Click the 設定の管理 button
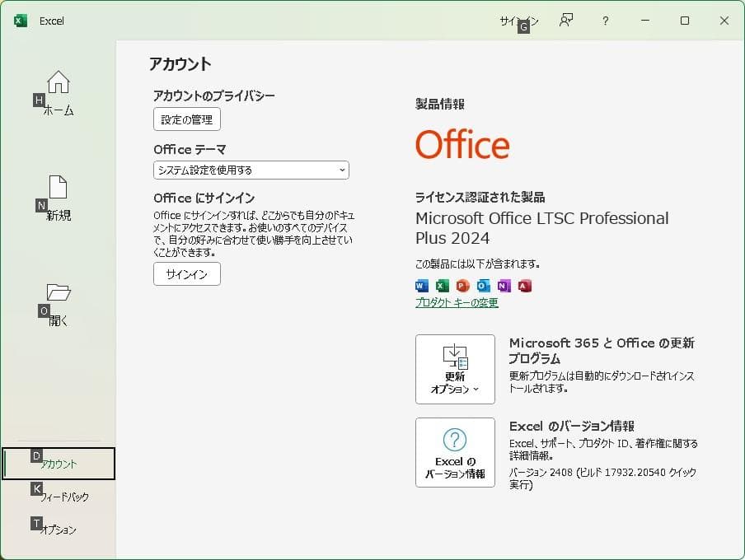The width and height of the screenshot is (745, 560). coord(186,119)
